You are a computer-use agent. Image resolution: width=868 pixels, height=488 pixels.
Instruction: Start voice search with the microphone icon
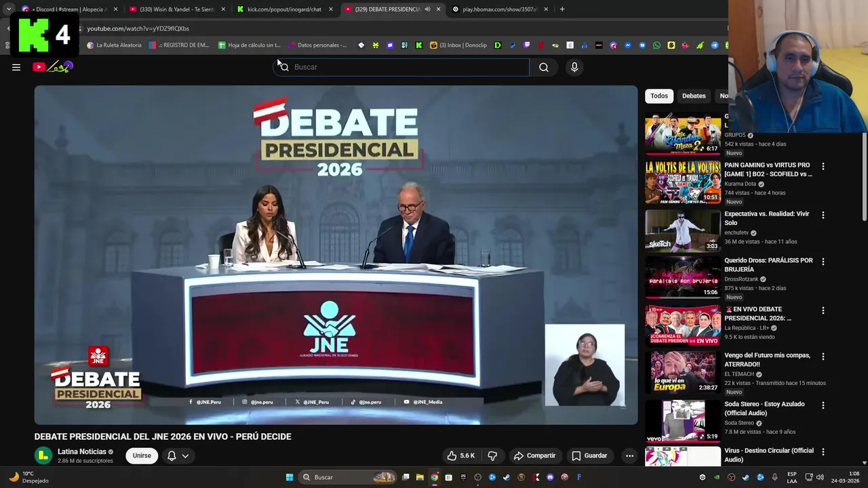[574, 67]
